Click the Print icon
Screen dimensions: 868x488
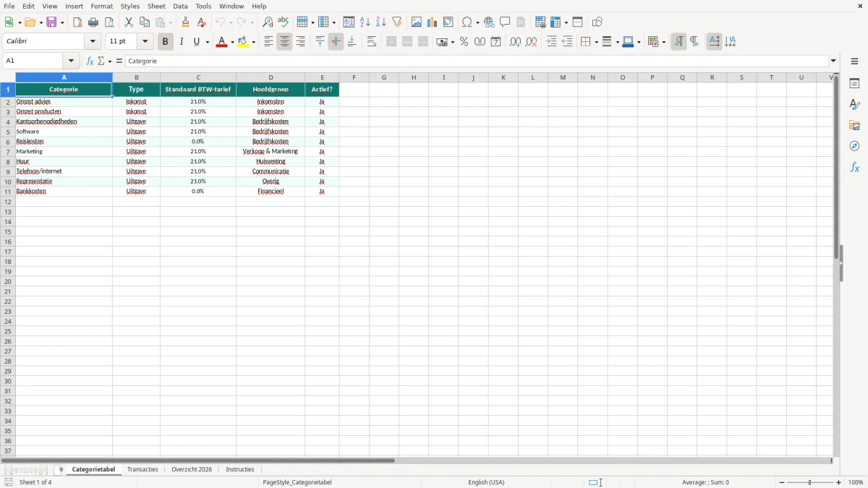(x=93, y=22)
